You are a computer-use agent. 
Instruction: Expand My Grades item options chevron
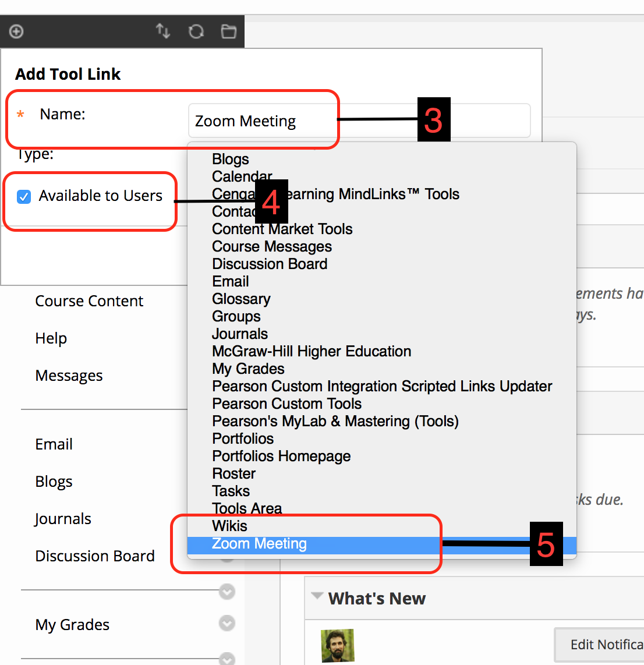pyautogui.click(x=227, y=624)
